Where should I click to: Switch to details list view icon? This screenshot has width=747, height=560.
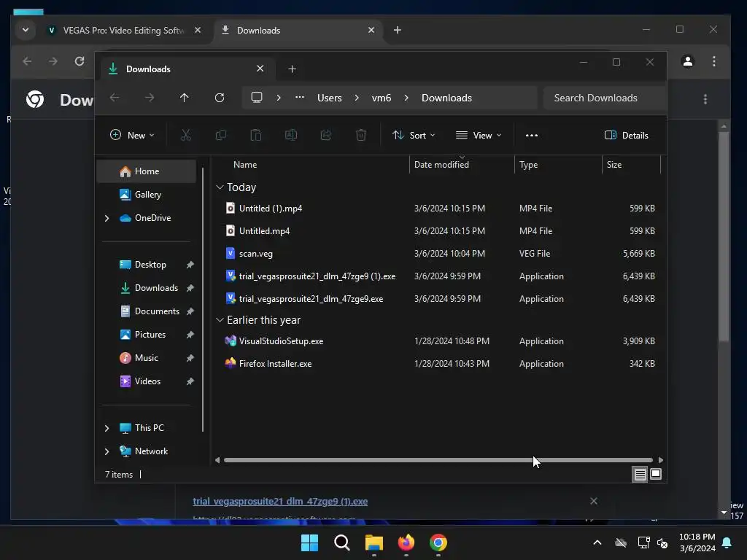click(640, 474)
